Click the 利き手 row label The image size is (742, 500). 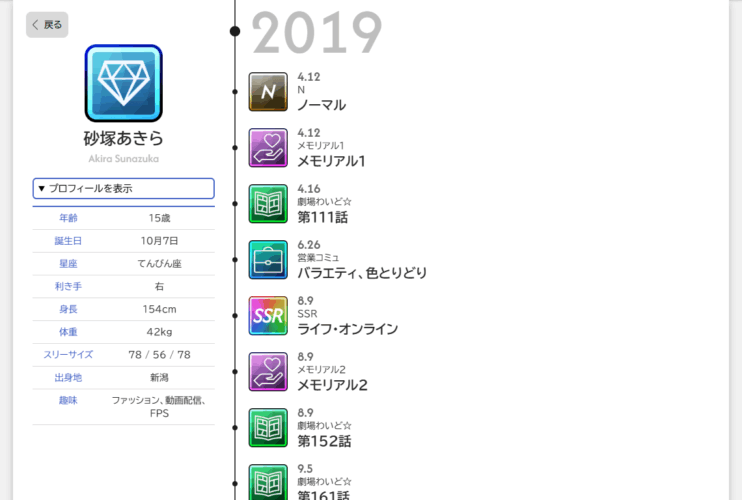pyautogui.click(x=68, y=286)
